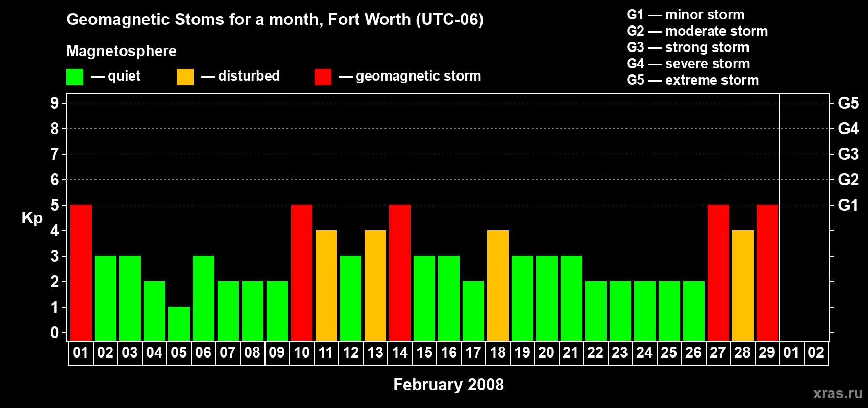Click the Kp axis title
The height and width of the screenshot is (408, 868).
tap(32, 218)
